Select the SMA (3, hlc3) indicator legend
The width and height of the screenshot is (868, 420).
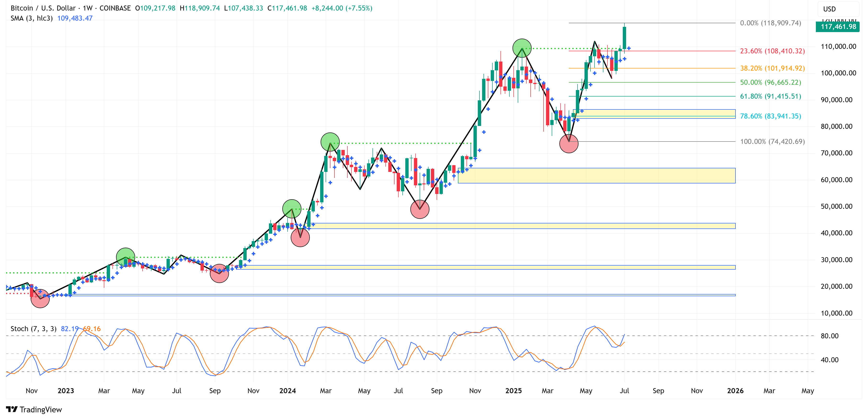(x=31, y=18)
